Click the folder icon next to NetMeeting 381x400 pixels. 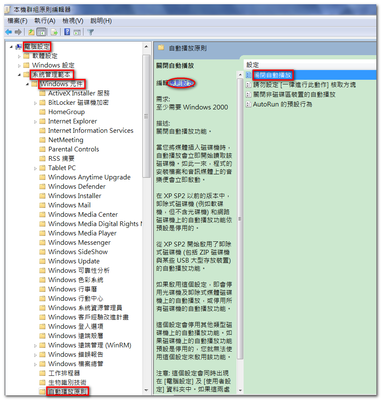click(x=42, y=140)
